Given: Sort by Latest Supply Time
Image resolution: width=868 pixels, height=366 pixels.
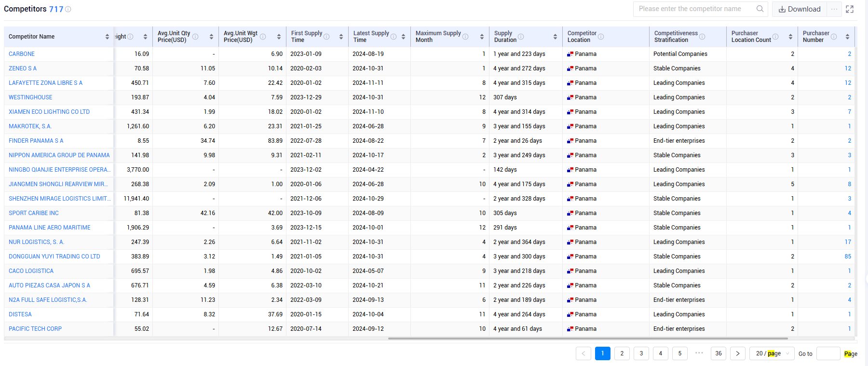Looking at the screenshot, I should click(403, 37).
